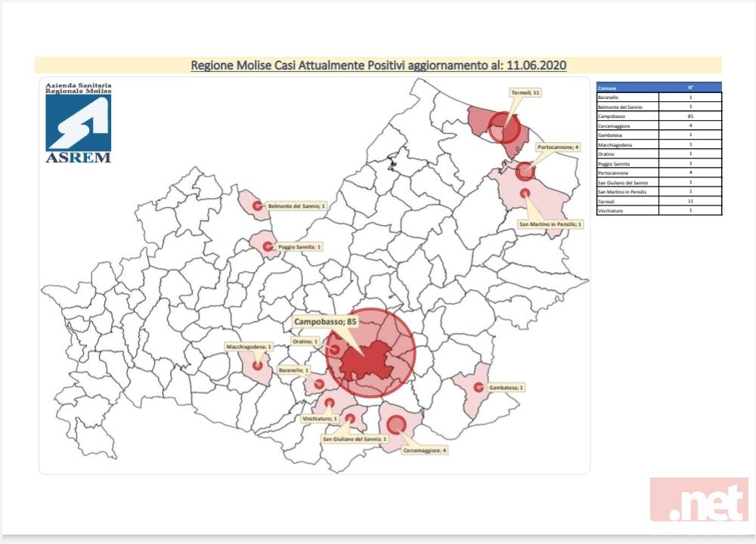Click the Vinchiaturo map marker
Screen dimensions: 756x544
click(x=330, y=403)
